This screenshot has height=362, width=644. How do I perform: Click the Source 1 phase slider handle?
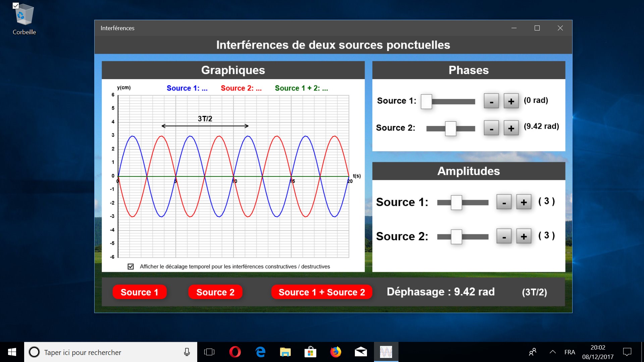(426, 101)
